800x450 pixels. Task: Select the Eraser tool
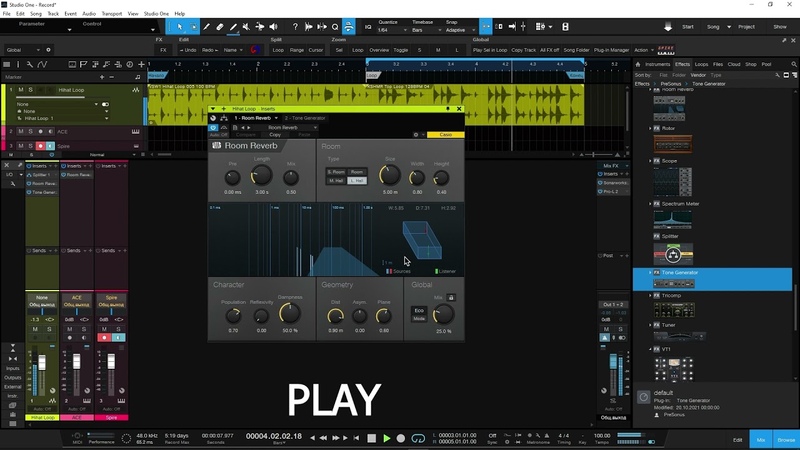point(219,27)
